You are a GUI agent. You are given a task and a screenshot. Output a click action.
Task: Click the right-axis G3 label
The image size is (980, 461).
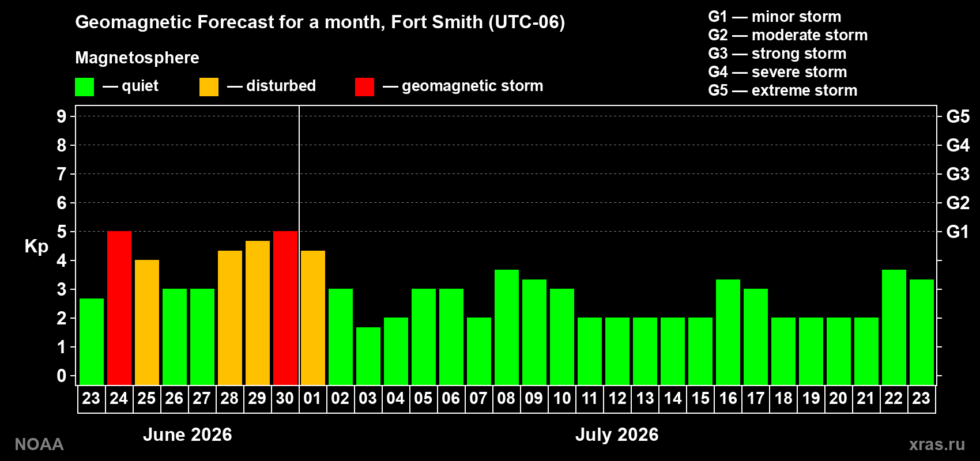tap(958, 174)
